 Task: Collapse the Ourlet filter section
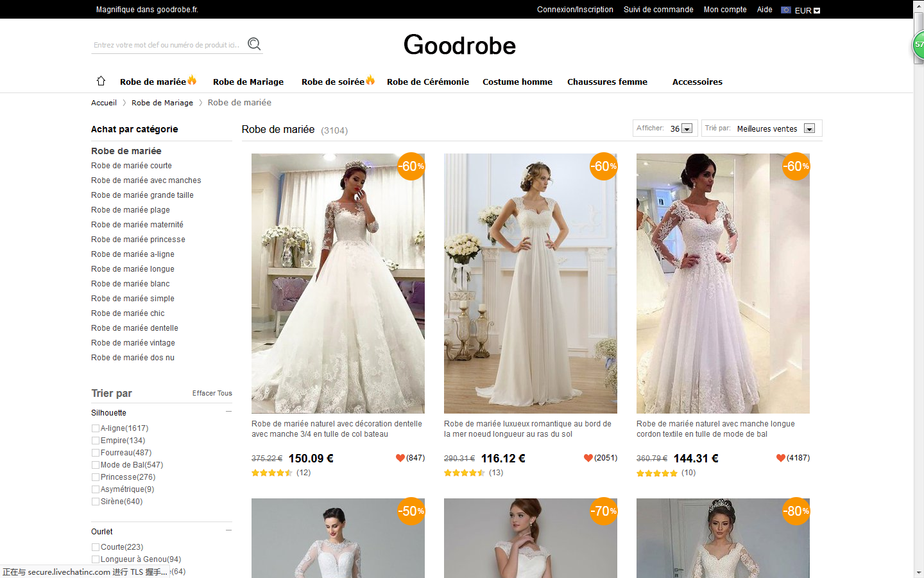click(x=228, y=530)
